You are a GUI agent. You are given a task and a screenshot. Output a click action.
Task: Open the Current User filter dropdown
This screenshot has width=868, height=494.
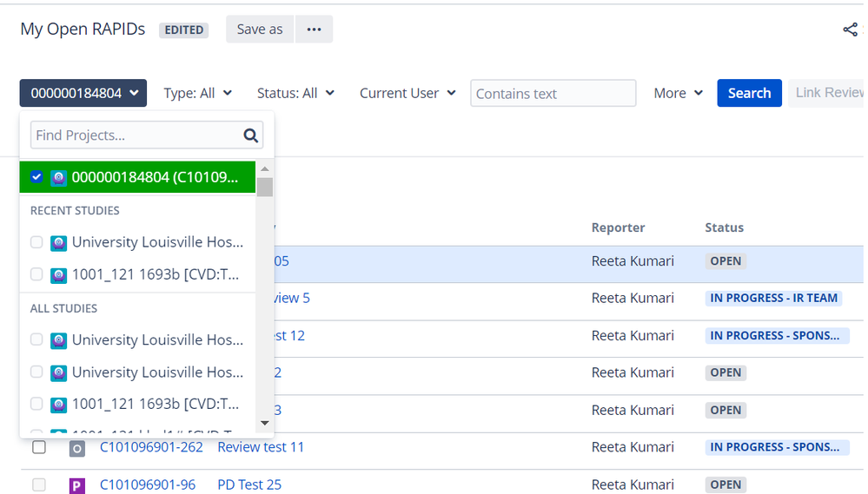click(x=407, y=94)
